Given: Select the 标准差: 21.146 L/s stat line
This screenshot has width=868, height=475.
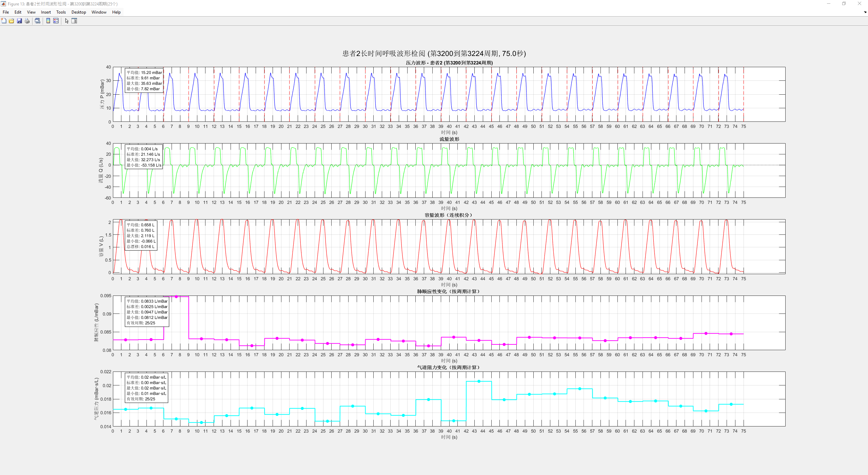Looking at the screenshot, I should click(x=143, y=154).
